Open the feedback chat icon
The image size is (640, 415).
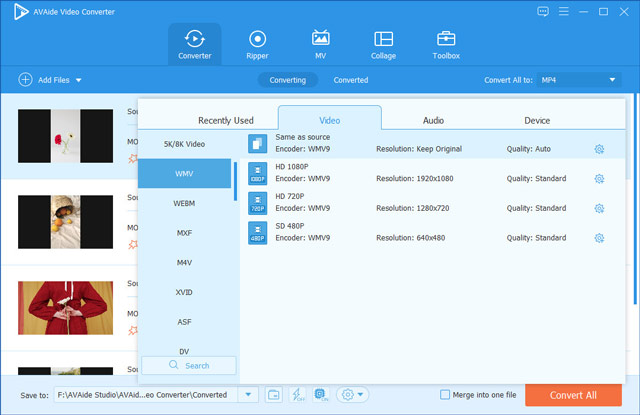click(542, 11)
